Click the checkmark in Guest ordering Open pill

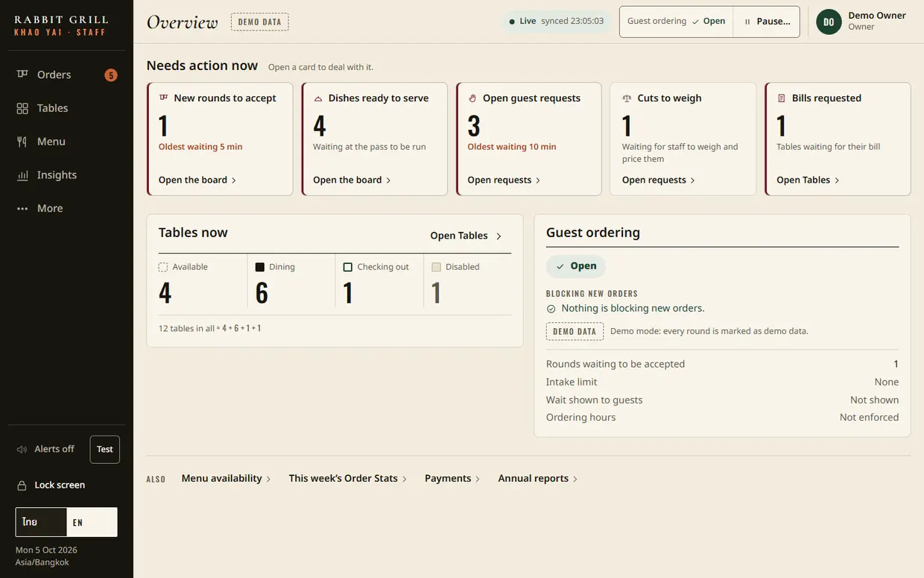click(x=560, y=266)
